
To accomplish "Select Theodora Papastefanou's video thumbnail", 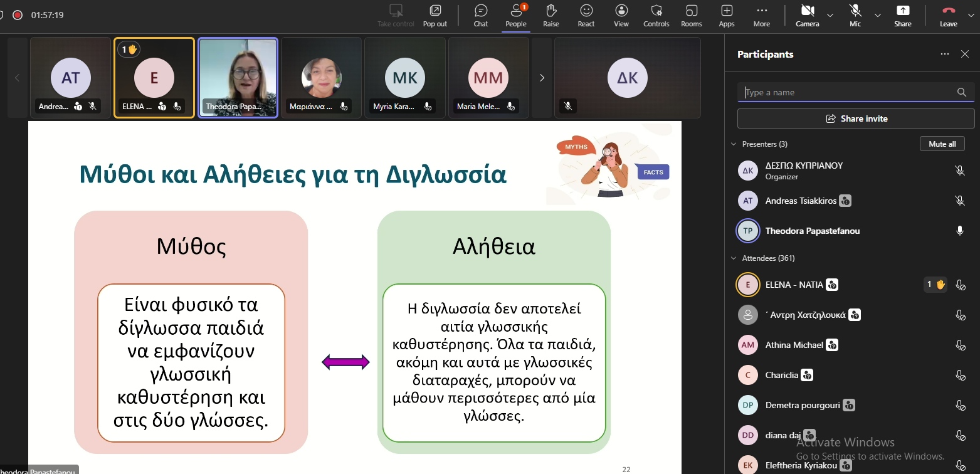I will pos(238,78).
